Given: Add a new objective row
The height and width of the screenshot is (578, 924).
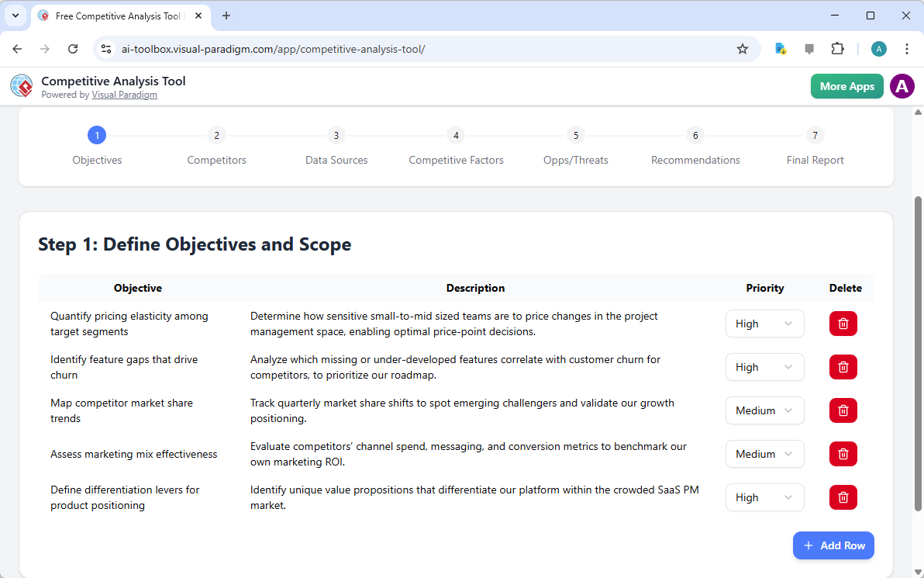Looking at the screenshot, I should [x=833, y=545].
